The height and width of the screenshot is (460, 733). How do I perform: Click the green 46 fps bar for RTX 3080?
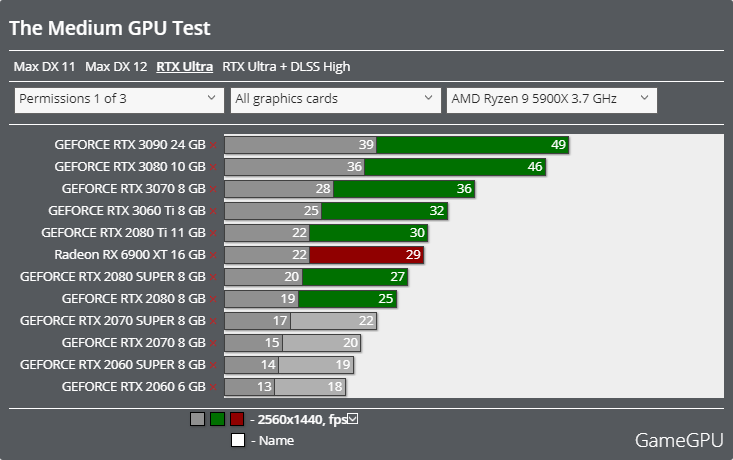455,167
